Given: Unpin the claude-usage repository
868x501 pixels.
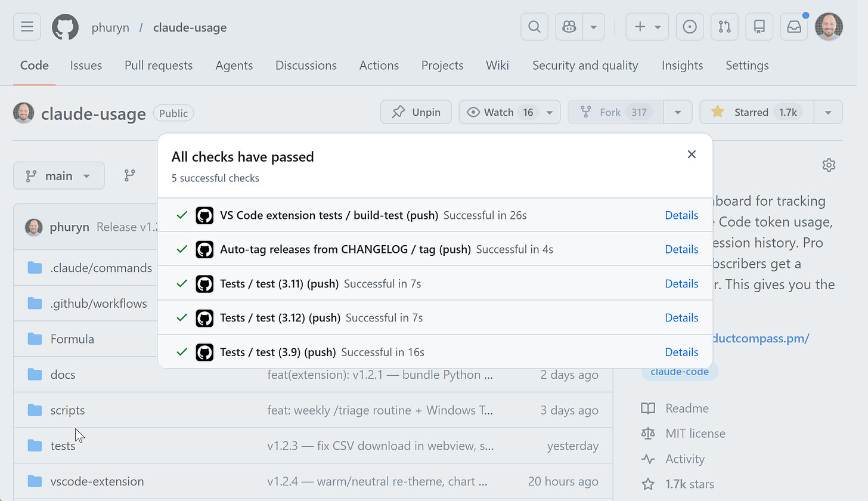Looking at the screenshot, I should click(x=416, y=112).
